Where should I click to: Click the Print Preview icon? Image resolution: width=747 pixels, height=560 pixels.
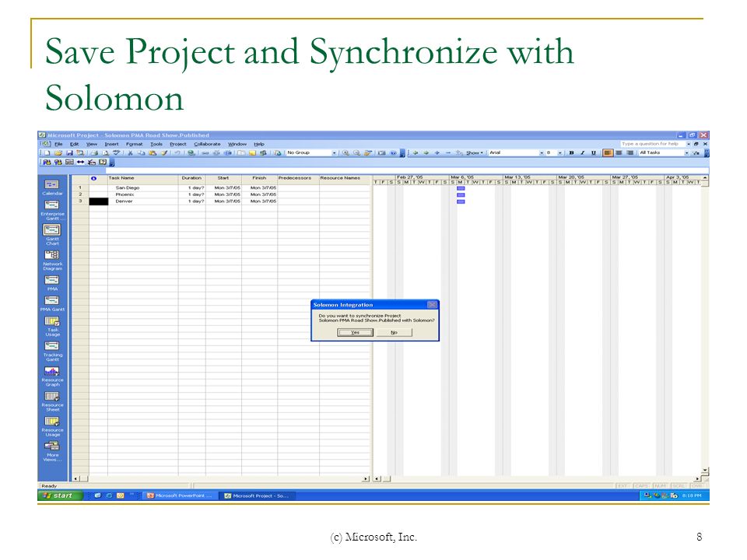pos(105,153)
